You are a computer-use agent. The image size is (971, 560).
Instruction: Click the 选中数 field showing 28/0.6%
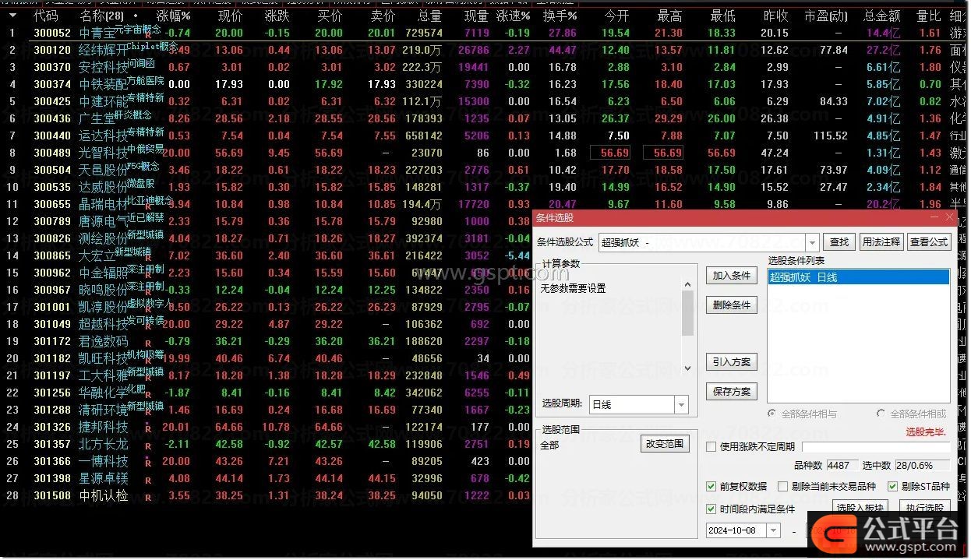[x=923, y=466]
